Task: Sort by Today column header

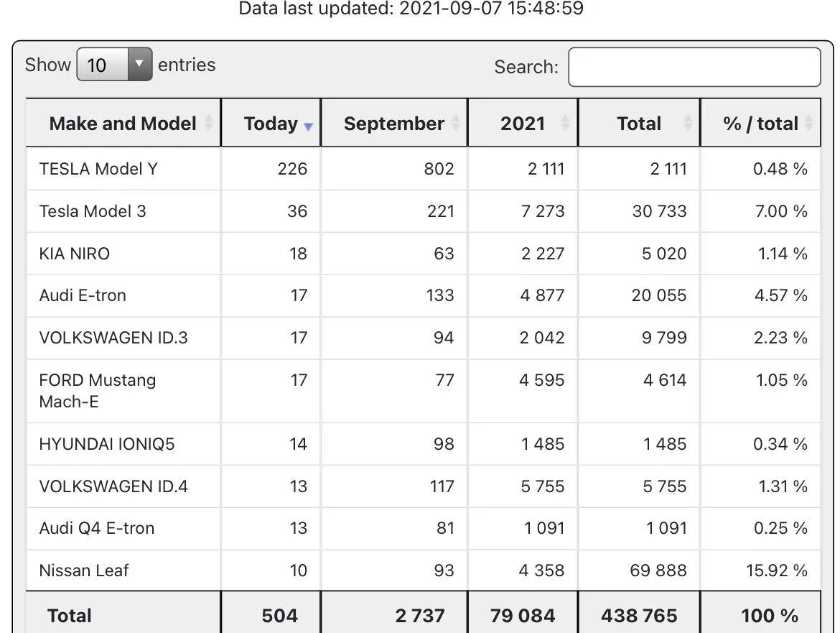Action: 271,123
